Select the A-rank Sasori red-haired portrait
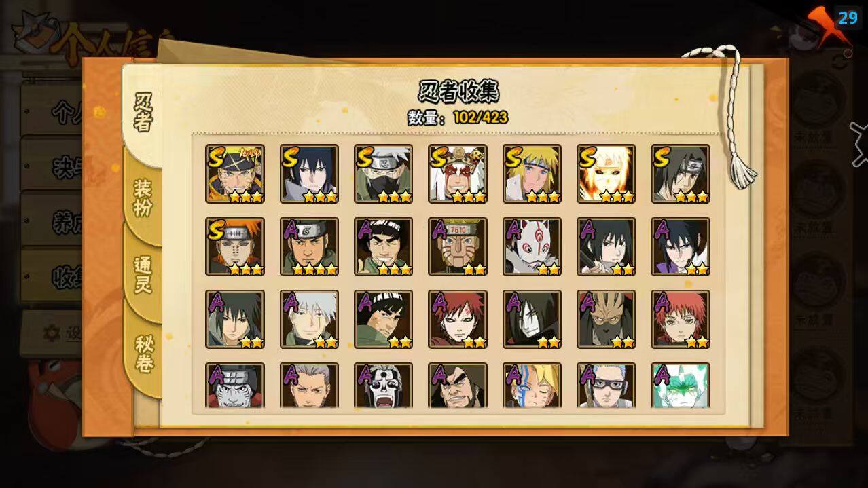Viewport: 868px width, 488px height. pos(681,320)
